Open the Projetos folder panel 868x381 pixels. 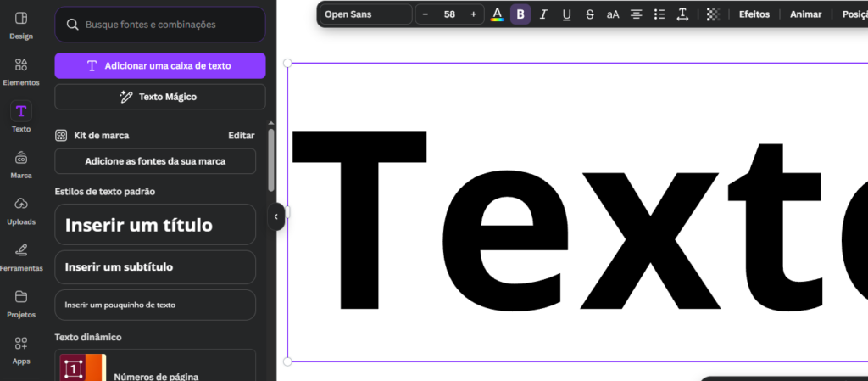[x=21, y=303]
